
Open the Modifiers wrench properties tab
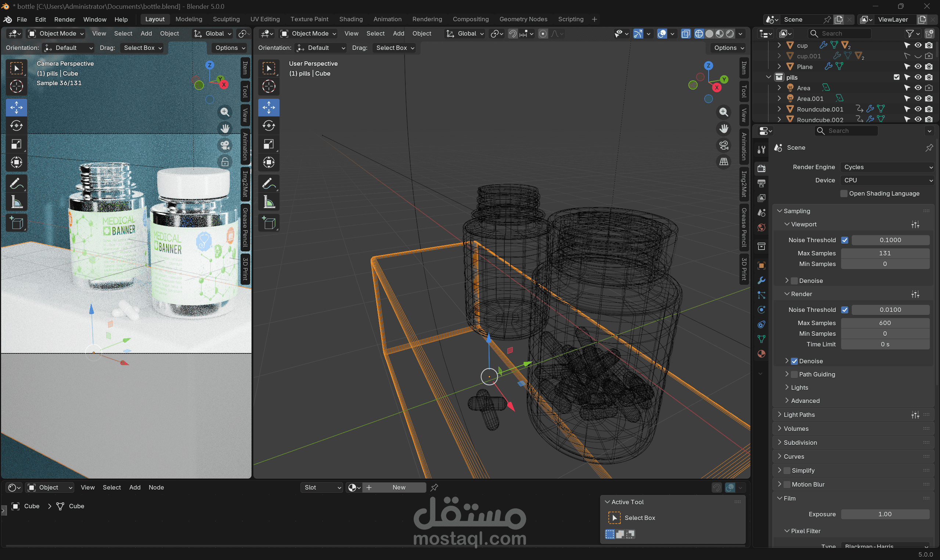[x=761, y=280]
